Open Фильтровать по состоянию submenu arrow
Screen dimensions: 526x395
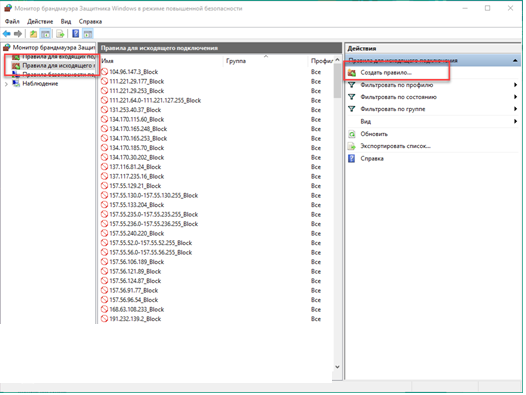(515, 97)
